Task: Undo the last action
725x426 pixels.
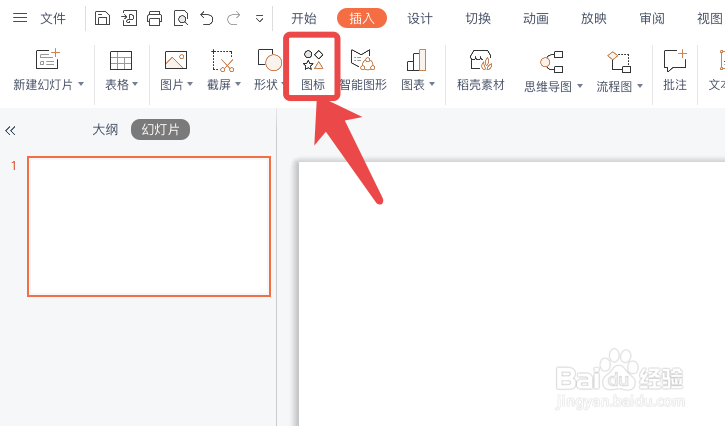Action: click(207, 19)
